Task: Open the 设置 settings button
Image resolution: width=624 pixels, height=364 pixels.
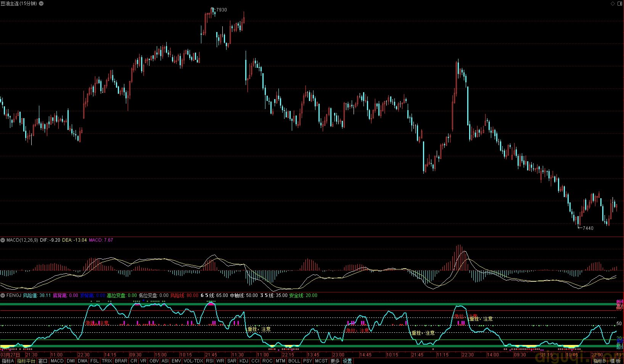Action: click(347, 361)
